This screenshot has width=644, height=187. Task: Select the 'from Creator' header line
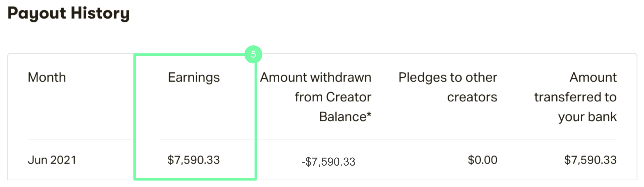click(333, 97)
